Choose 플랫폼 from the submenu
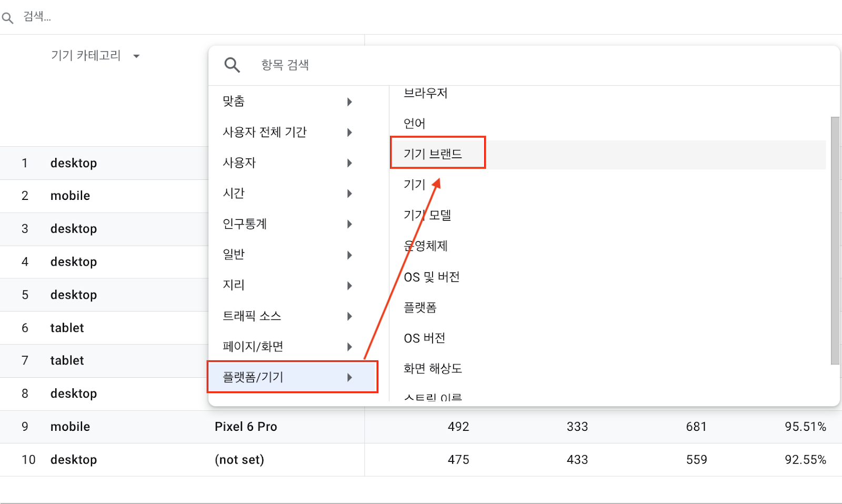Screen dimensions: 842x504 point(420,307)
